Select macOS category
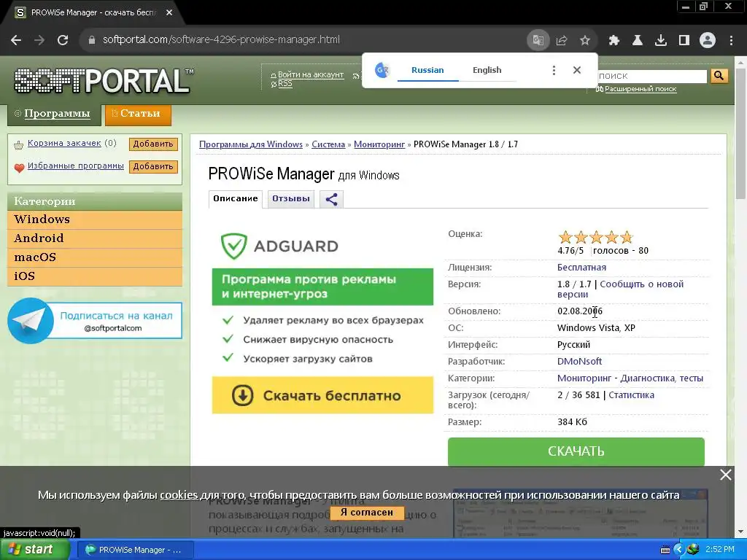 click(x=95, y=257)
